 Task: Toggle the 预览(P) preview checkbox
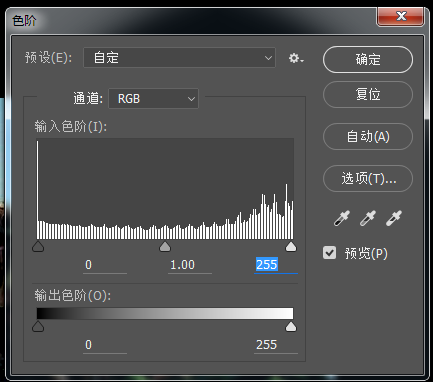pos(329,253)
